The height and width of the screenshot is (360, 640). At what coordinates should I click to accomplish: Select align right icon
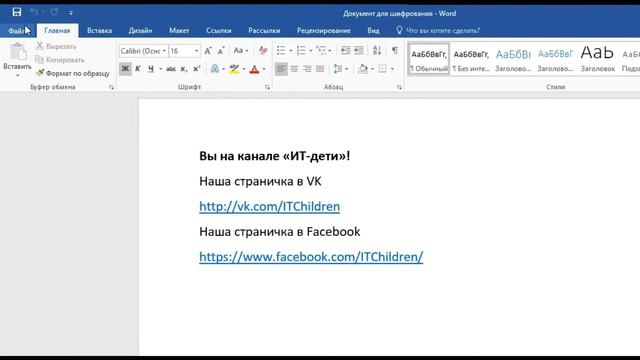pos(307,69)
